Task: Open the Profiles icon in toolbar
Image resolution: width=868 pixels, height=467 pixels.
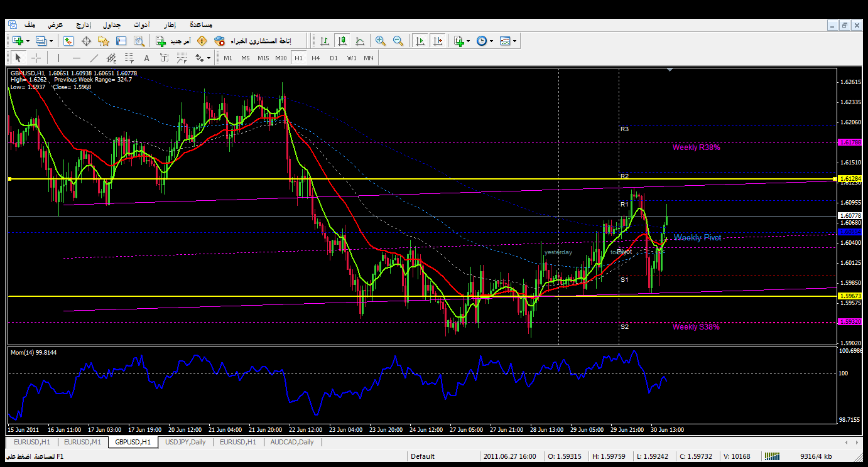Action: 41,41
